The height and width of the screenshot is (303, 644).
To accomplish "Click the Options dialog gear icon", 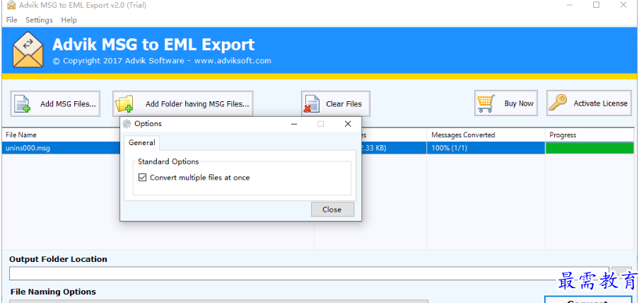I will [x=127, y=124].
